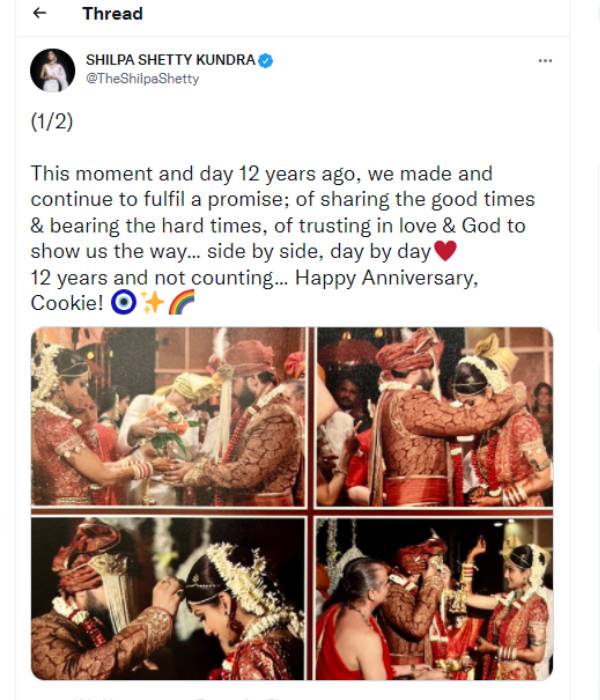The image size is (600, 700).
Task: Open the @TheShilpaShetty handle link
Action: (142, 79)
